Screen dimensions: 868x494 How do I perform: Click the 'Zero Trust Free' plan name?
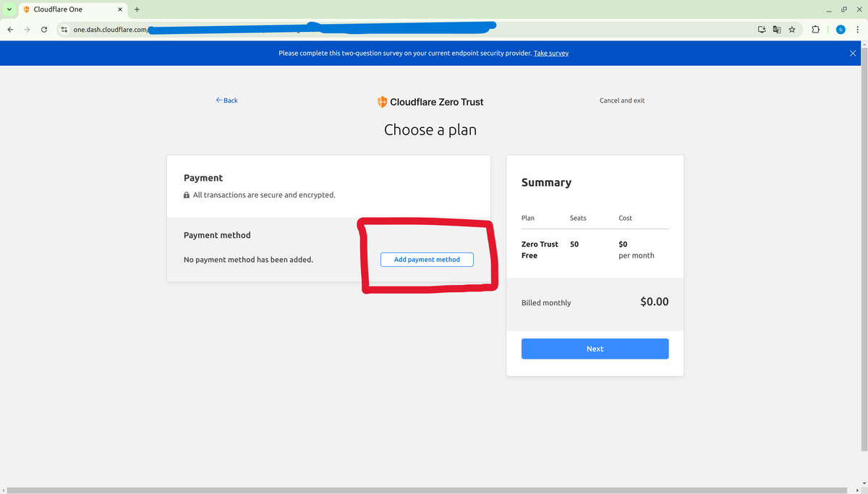540,250
